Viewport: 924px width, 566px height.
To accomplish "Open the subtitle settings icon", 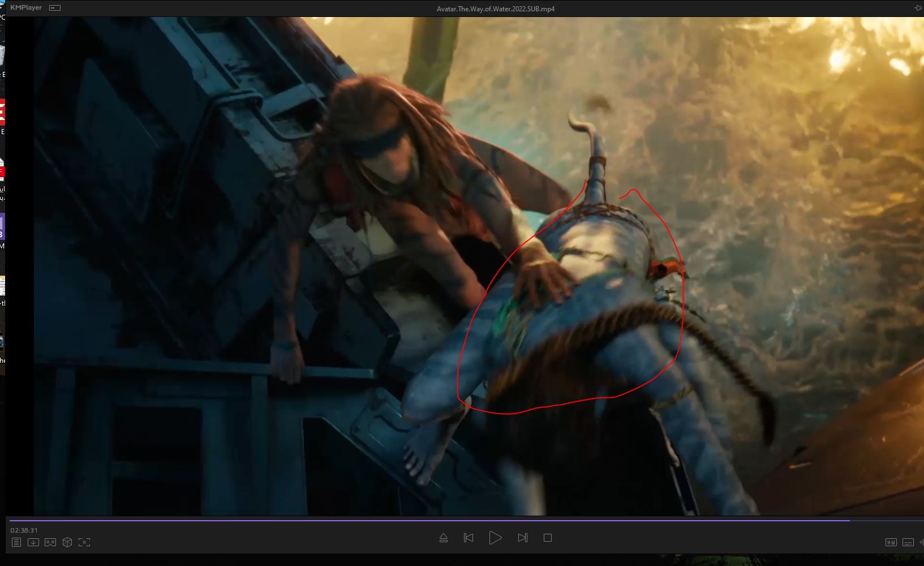I will pyautogui.click(x=908, y=542).
